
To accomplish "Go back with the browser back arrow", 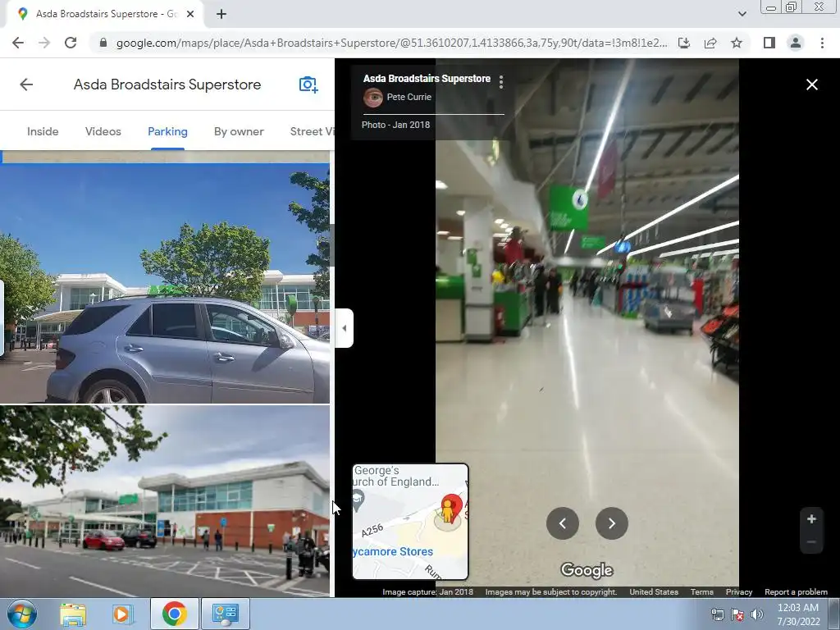I will click(x=18, y=43).
